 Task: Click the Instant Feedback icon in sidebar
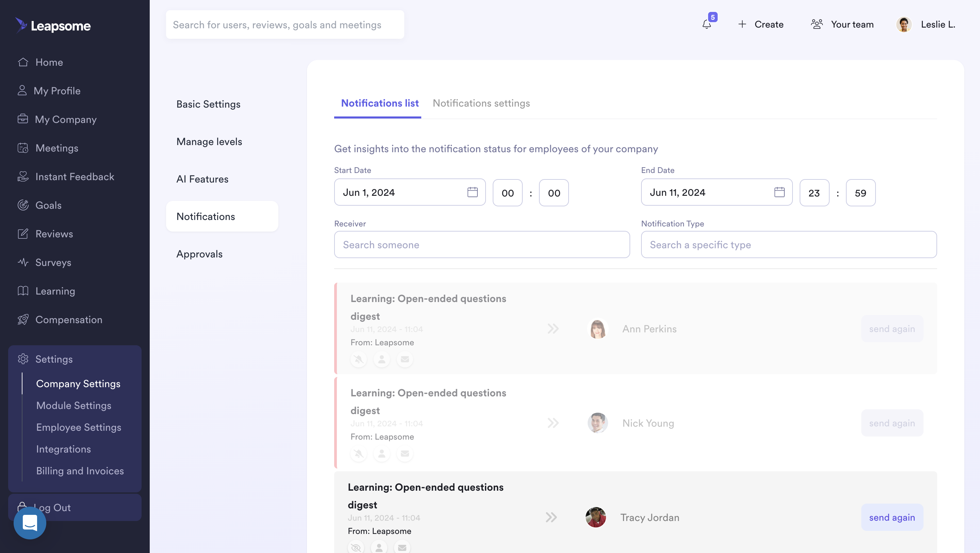coord(21,176)
